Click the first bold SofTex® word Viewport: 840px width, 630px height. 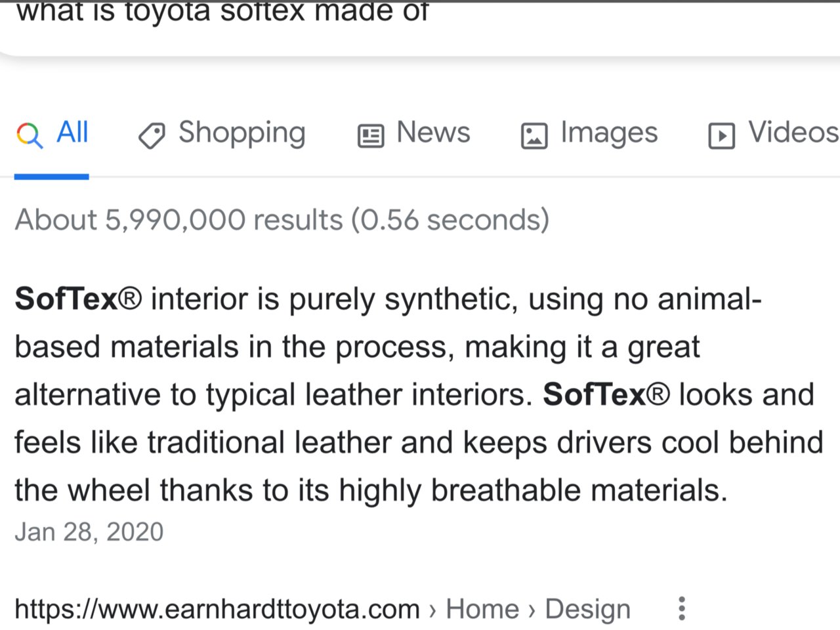pyautogui.click(x=78, y=299)
